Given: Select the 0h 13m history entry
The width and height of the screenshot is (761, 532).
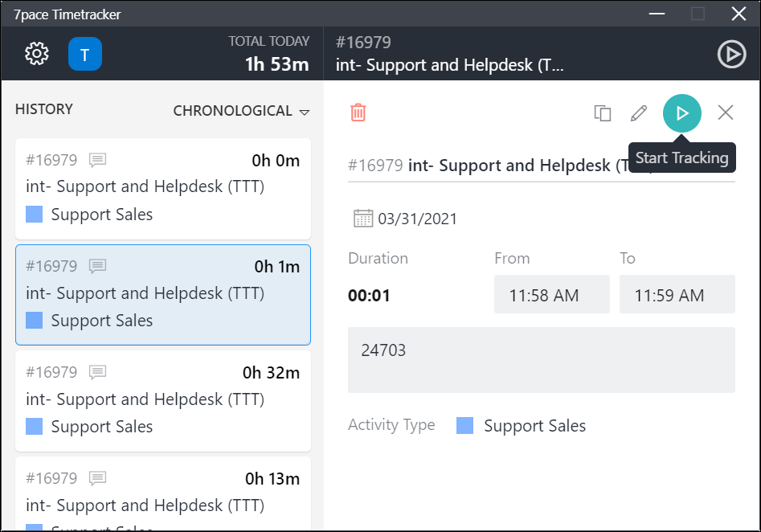Looking at the screenshot, I should pyautogui.click(x=163, y=493).
